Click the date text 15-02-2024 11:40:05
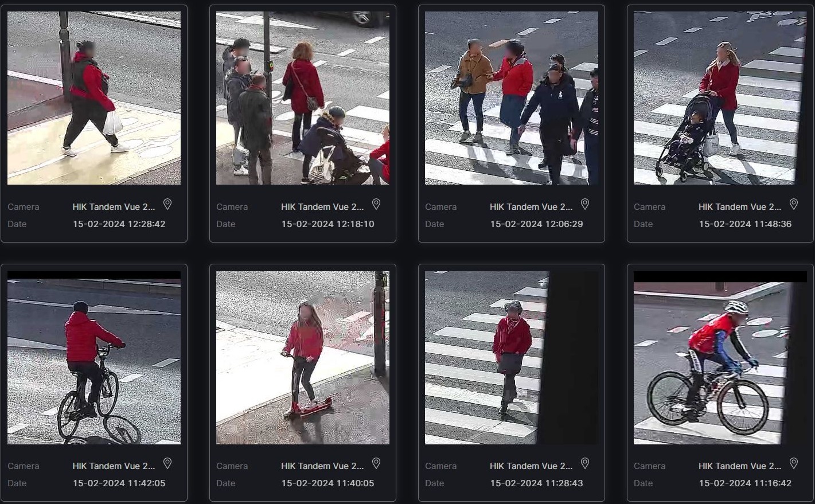 tap(328, 483)
